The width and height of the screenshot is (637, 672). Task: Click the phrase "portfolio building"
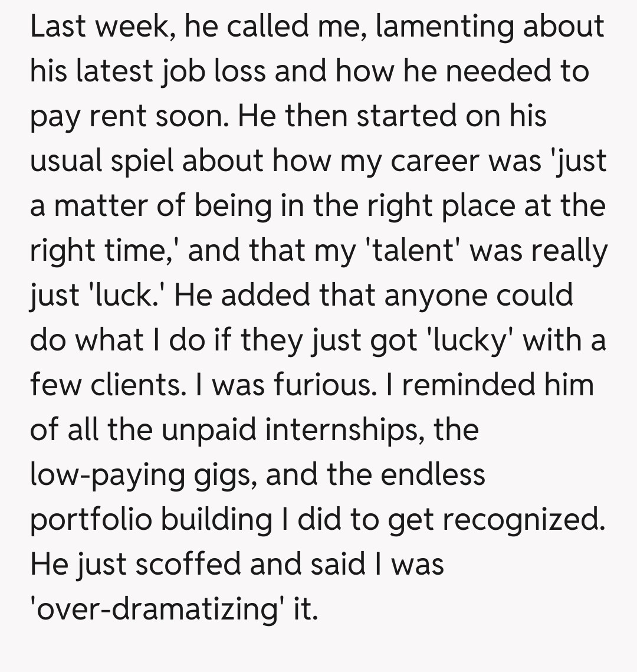pos(150,520)
